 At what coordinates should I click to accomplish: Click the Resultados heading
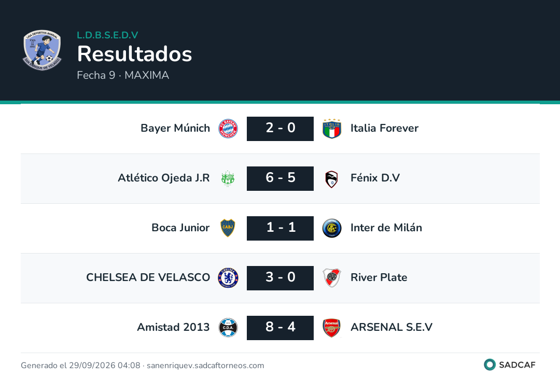tap(135, 54)
